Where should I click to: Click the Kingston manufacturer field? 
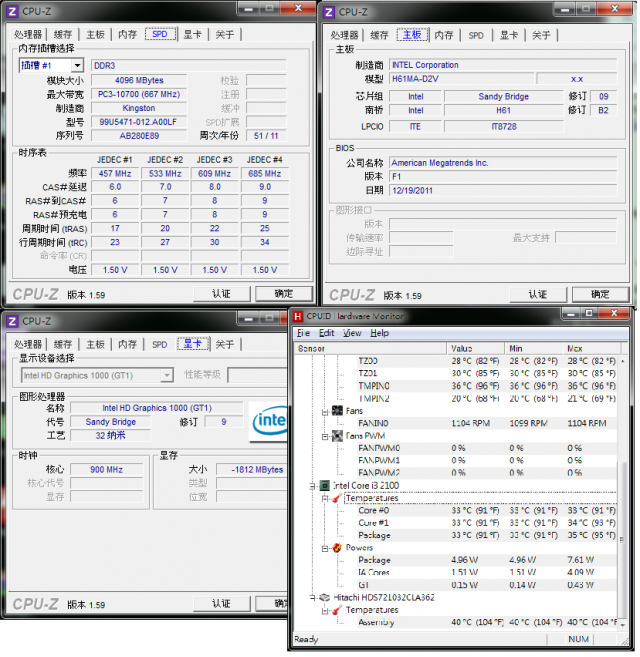(139, 108)
